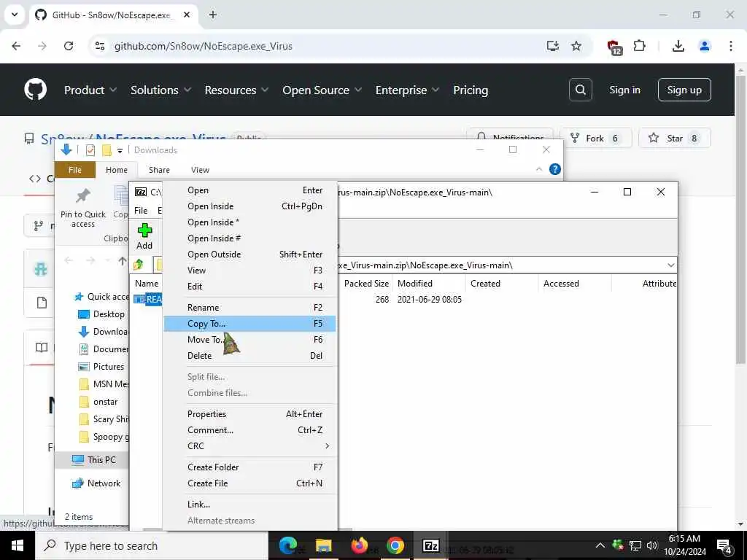Open Properties from the context menu
Screen dimensions: 747x560
tap(249, 414)
